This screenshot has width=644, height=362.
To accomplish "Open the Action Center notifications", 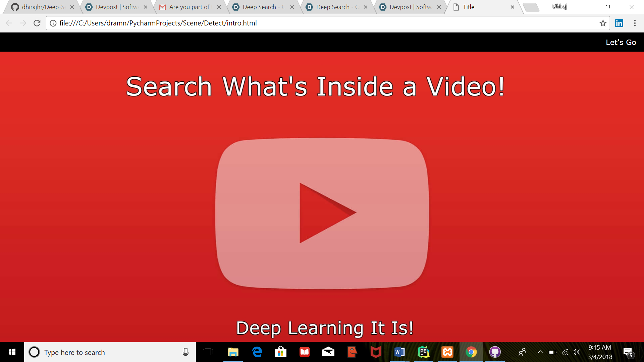I will [x=628, y=352].
